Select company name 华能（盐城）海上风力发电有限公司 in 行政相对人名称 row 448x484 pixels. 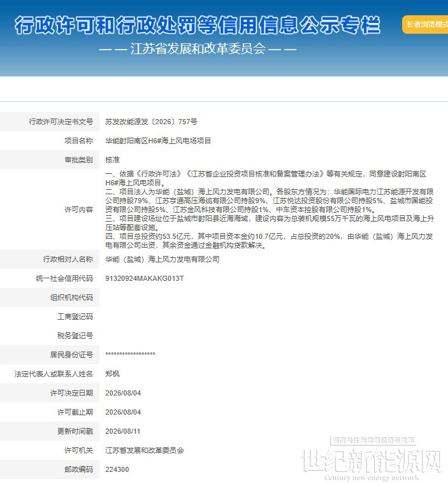tap(163, 259)
